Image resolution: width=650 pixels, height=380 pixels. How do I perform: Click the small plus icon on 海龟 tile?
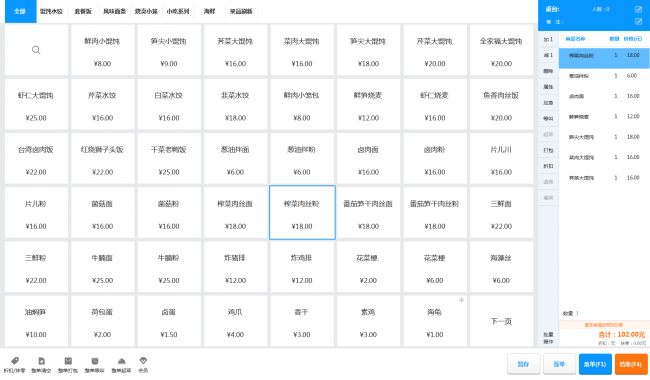tap(461, 300)
